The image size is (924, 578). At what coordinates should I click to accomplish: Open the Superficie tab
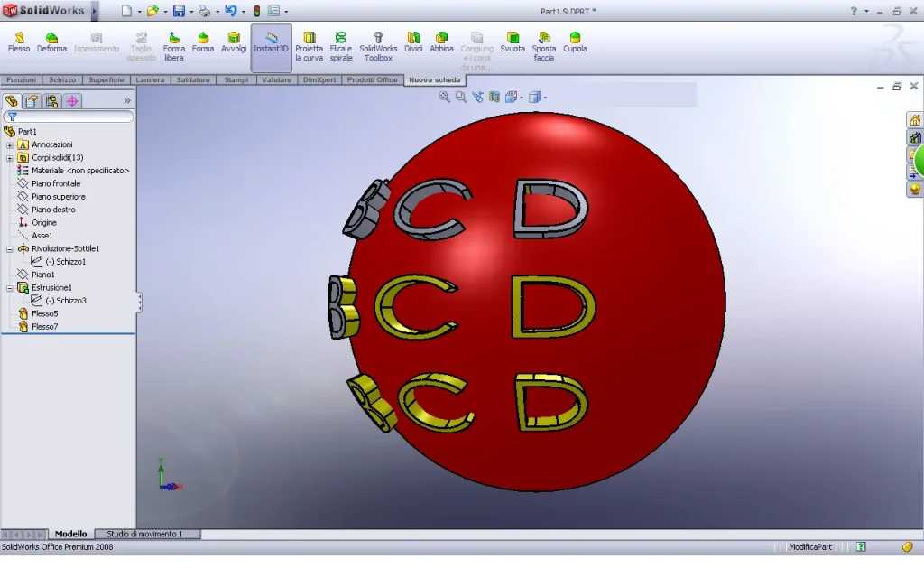pos(106,79)
